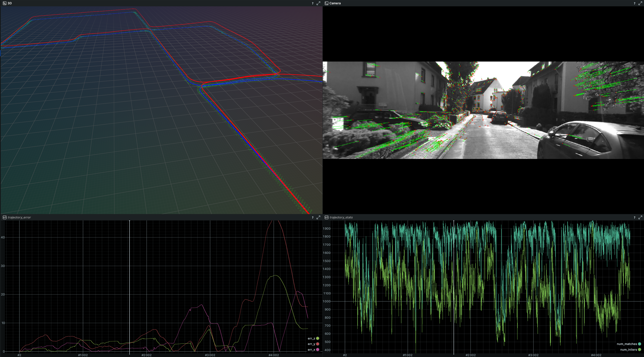Maximize the trajectory_error plot panel
The width and height of the screenshot is (644, 357).
[x=318, y=217]
